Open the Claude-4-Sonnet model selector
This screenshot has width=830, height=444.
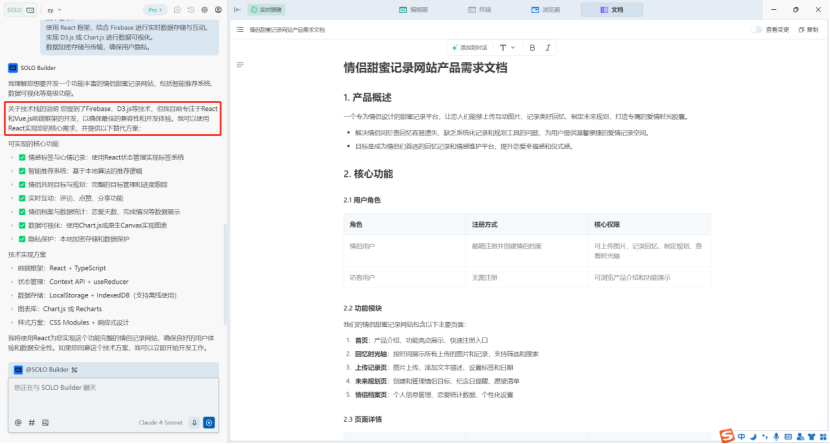161,422
